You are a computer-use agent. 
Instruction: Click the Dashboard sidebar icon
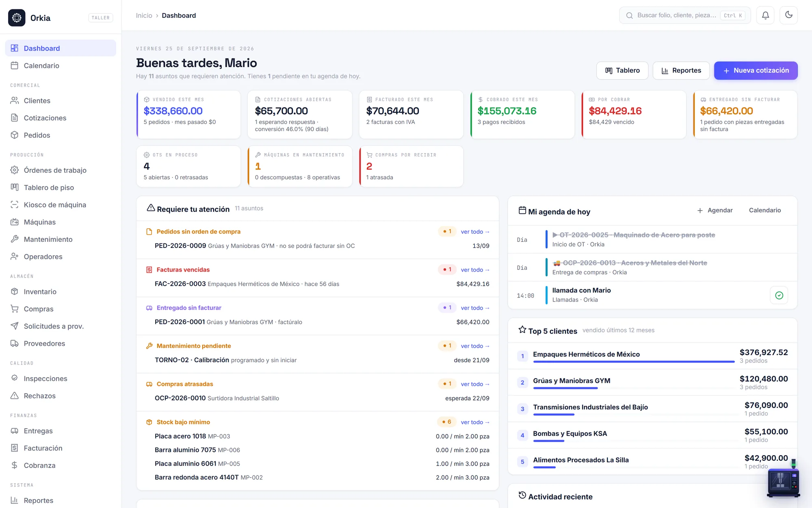click(x=15, y=48)
